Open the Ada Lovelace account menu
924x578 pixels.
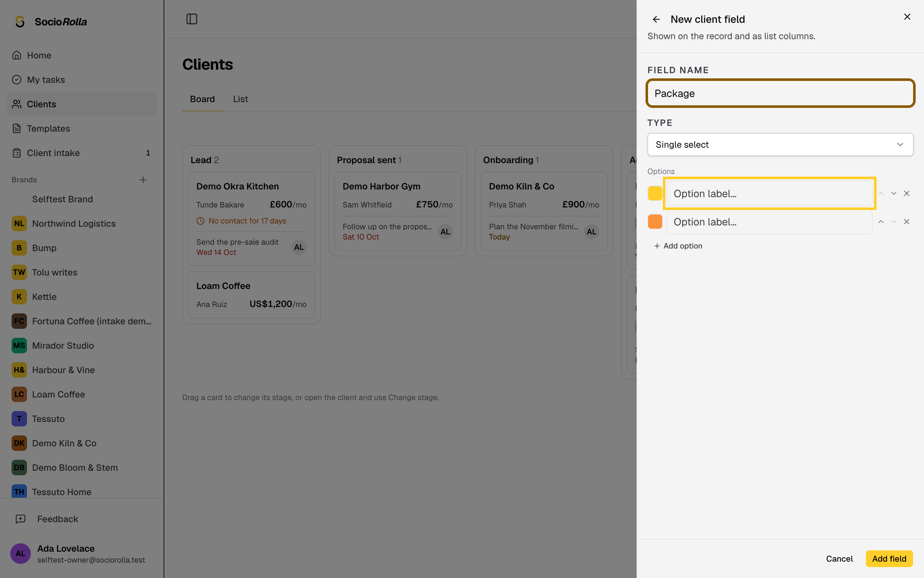click(82, 554)
